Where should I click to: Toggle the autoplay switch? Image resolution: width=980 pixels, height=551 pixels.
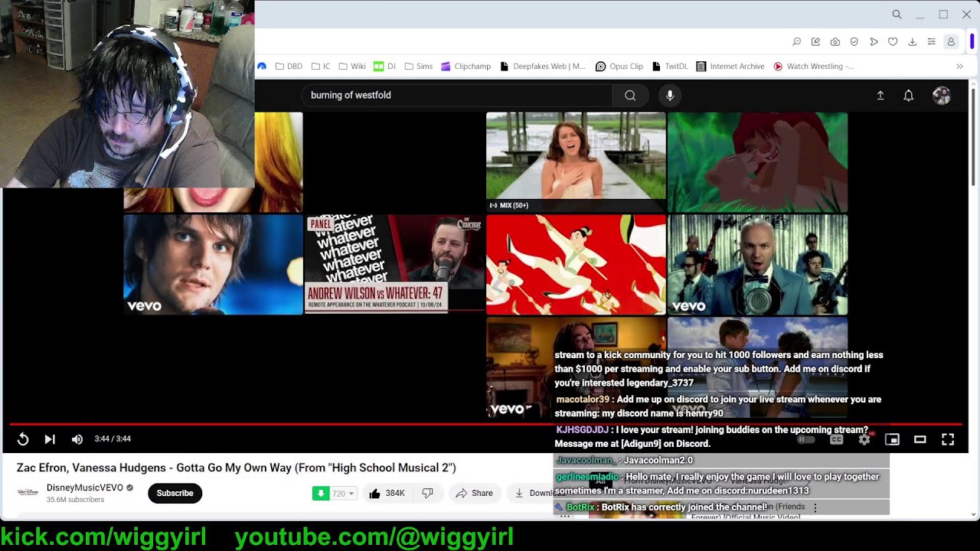[x=805, y=439]
